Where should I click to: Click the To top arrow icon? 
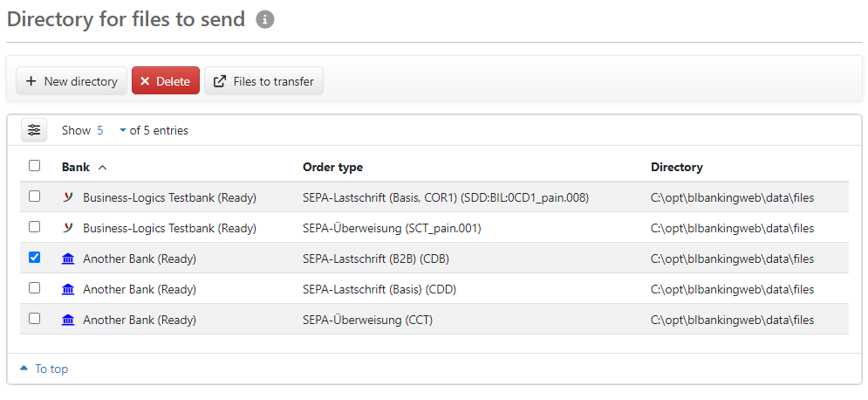pos(24,369)
